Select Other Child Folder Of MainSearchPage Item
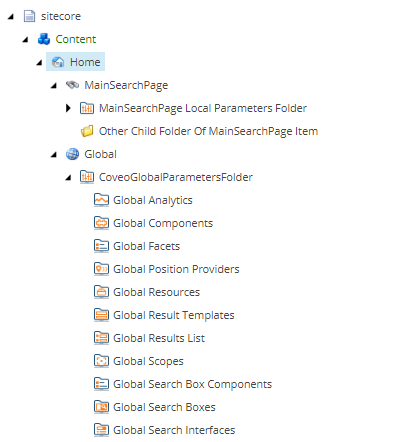The height and width of the screenshot is (442, 407). (x=208, y=131)
